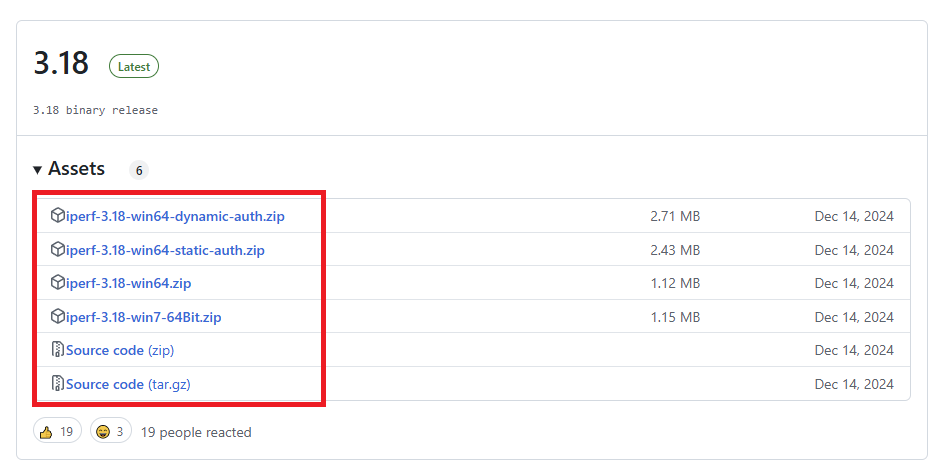The height and width of the screenshot is (473, 952).
Task: Click the 2.71 MB size value
Action: [675, 216]
